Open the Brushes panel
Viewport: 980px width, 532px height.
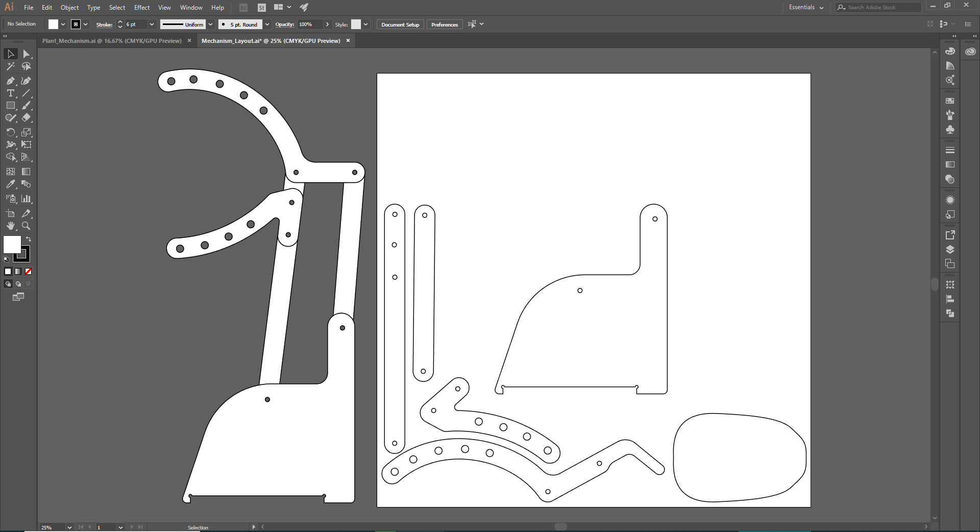coord(950,115)
